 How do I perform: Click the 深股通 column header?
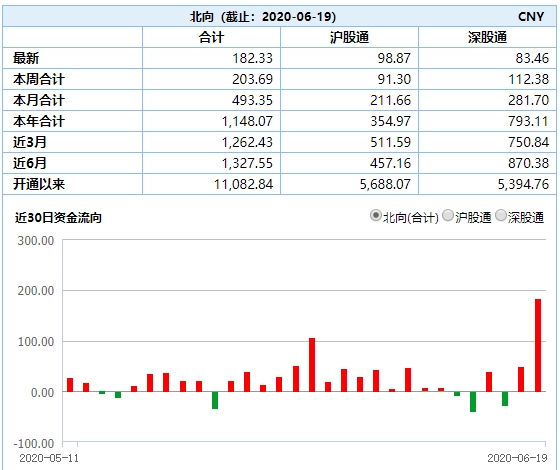pyautogui.click(x=488, y=37)
